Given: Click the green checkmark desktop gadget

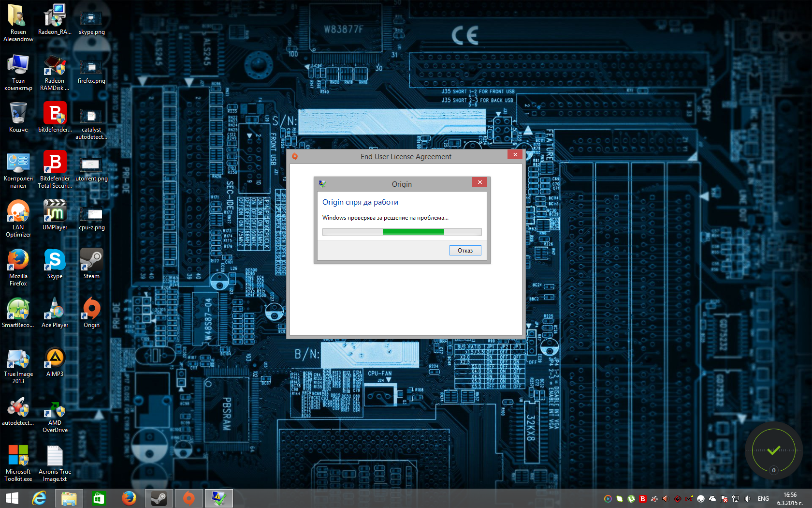Looking at the screenshot, I should coord(773,450).
